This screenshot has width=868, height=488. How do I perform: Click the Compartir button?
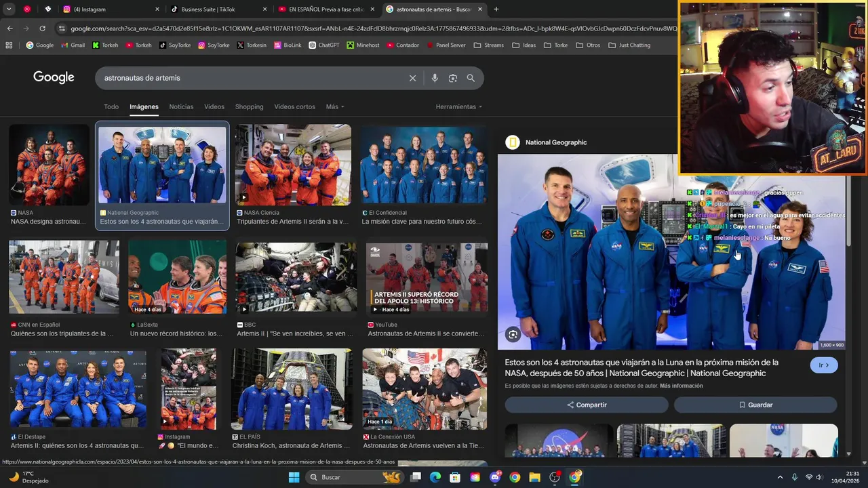(x=587, y=405)
